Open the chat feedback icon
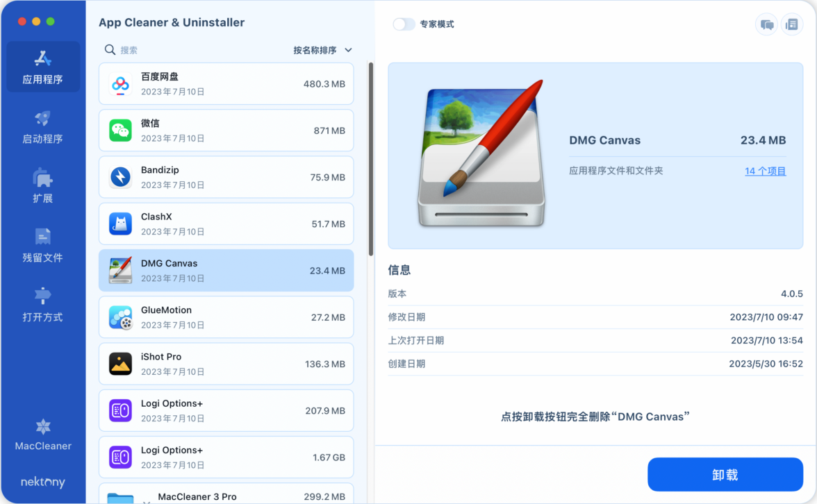Screen dimensions: 817x504 coord(766,24)
